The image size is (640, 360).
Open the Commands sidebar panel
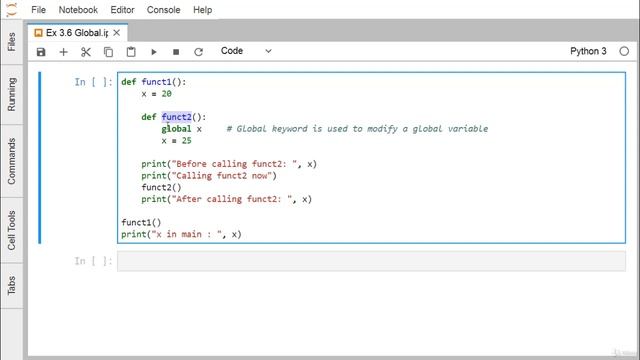[11, 161]
